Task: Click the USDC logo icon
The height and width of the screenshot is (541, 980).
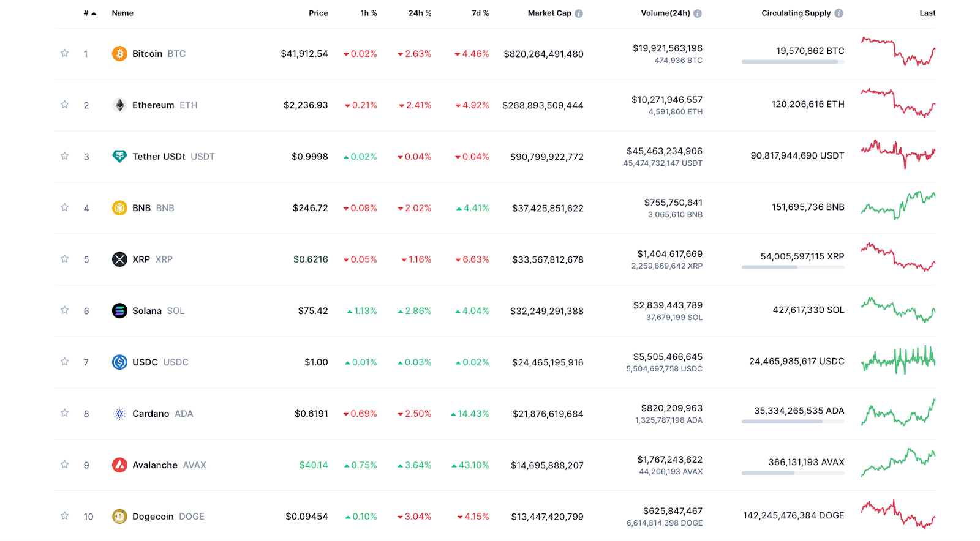Action: [x=119, y=362]
